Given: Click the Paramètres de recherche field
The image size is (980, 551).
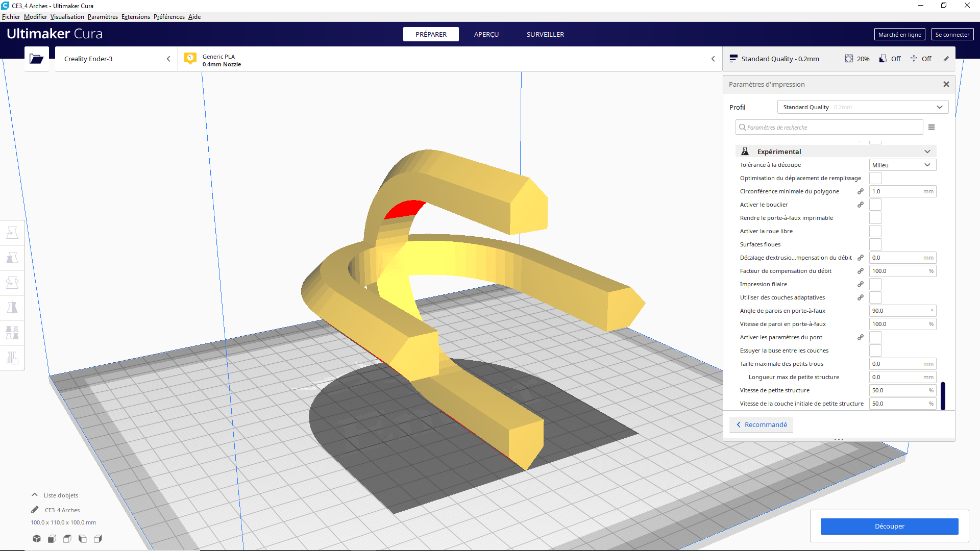Looking at the screenshot, I should pyautogui.click(x=829, y=127).
